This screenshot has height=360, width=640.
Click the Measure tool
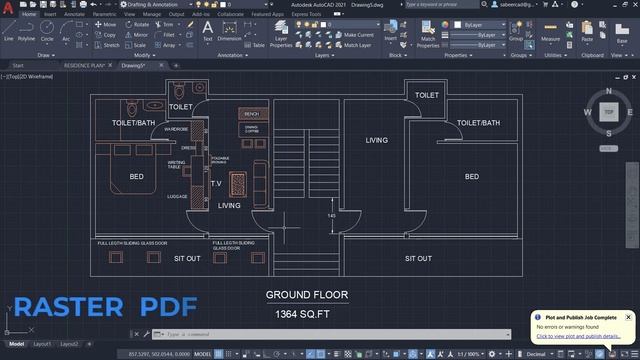tap(550, 32)
